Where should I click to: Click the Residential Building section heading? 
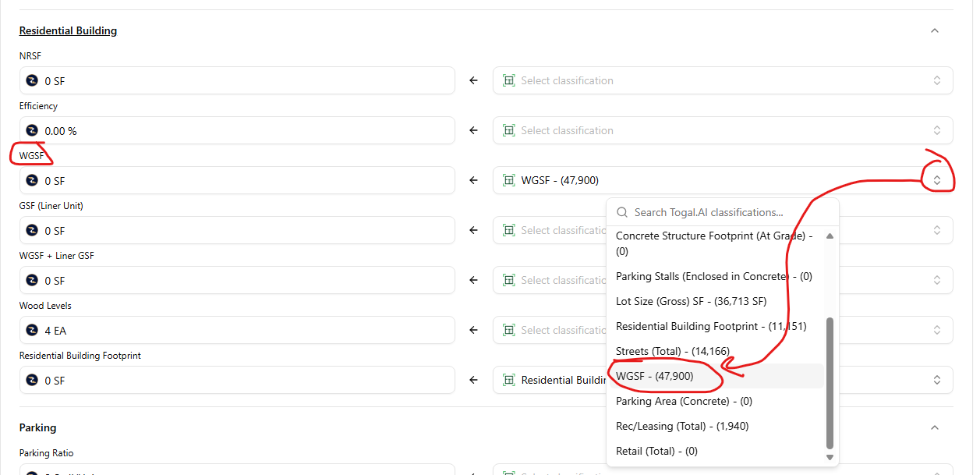point(68,31)
